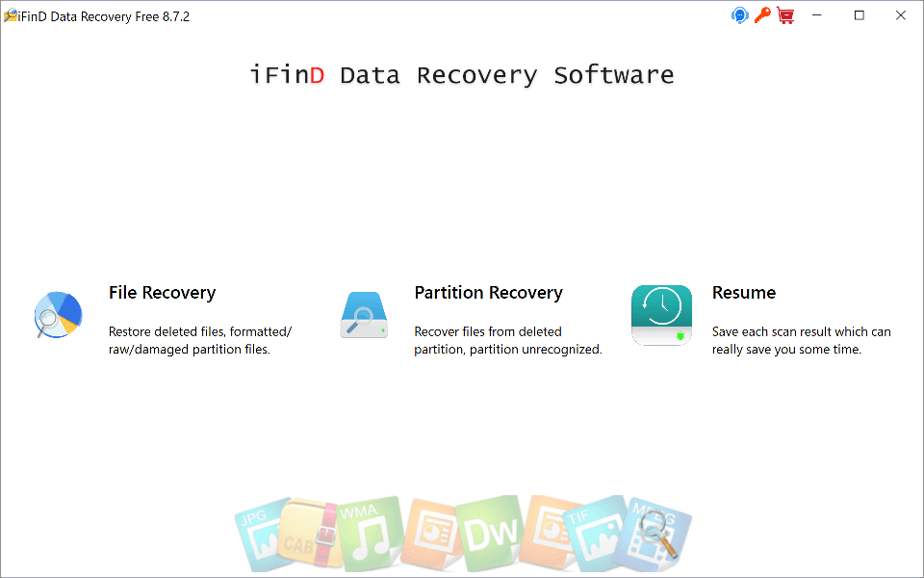Select the File Recovery heading

[x=162, y=293]
